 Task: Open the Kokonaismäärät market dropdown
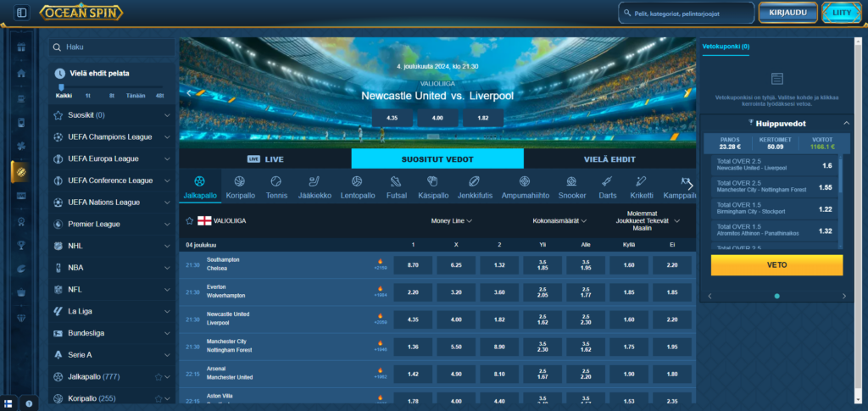click(559, 220)
